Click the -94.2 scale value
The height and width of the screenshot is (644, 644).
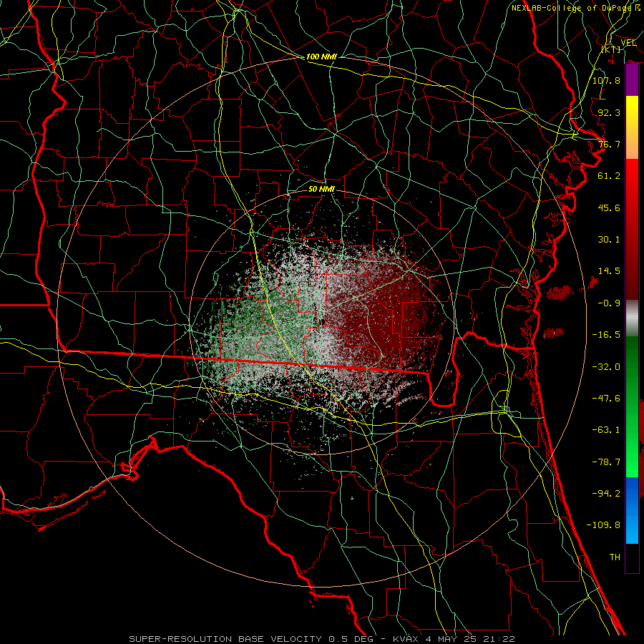[606, 494]
